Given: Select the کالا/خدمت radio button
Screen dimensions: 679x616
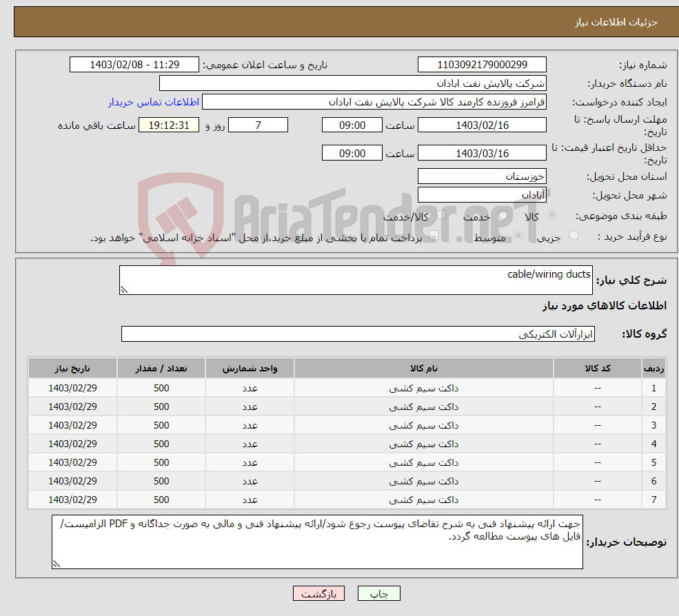Looking at the screenshot, I should click(x=441, y=215).
